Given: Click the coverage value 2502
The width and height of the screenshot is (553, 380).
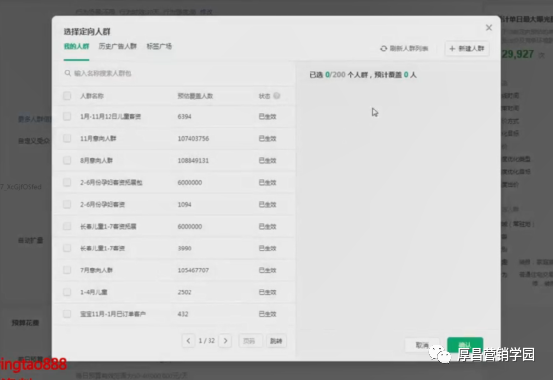Looking at the screenshot, I should (184, 292).
